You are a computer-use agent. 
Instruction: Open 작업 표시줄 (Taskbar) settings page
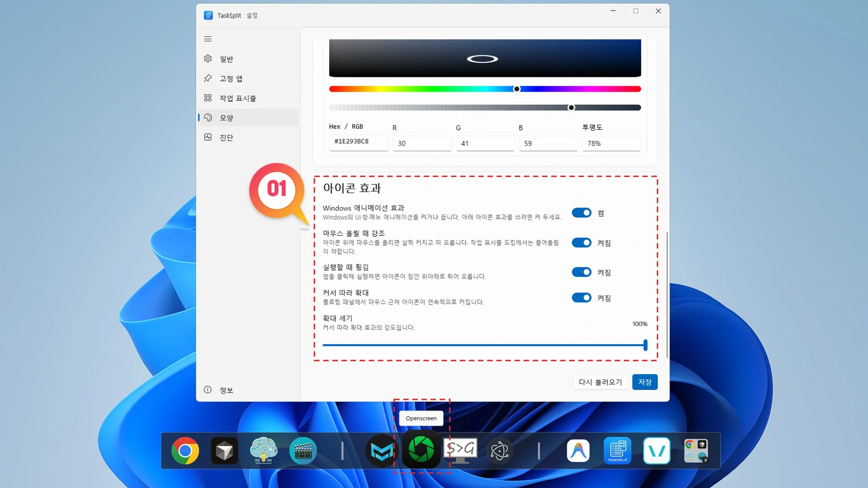coord(248,98)
